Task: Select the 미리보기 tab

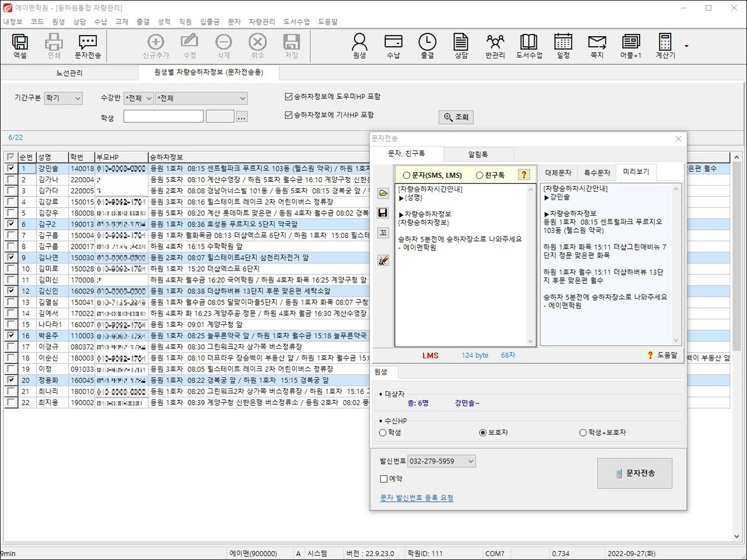Action: click(x=636, y=173)
